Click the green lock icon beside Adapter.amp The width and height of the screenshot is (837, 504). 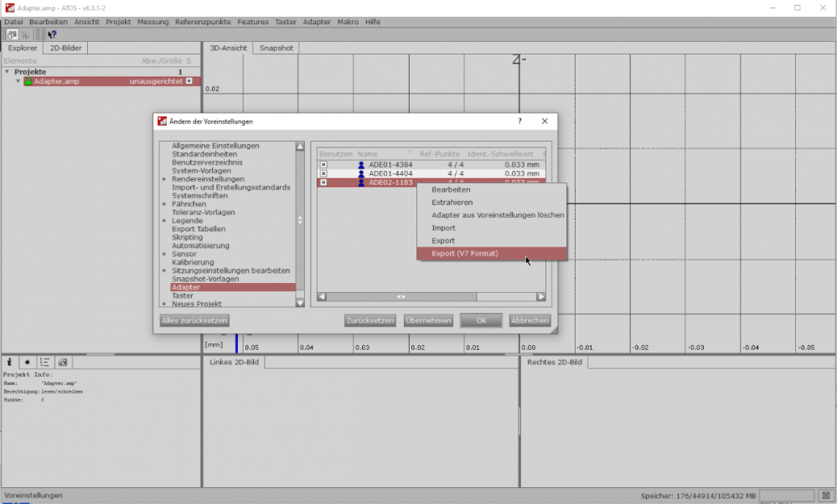(x=28, y=81)
